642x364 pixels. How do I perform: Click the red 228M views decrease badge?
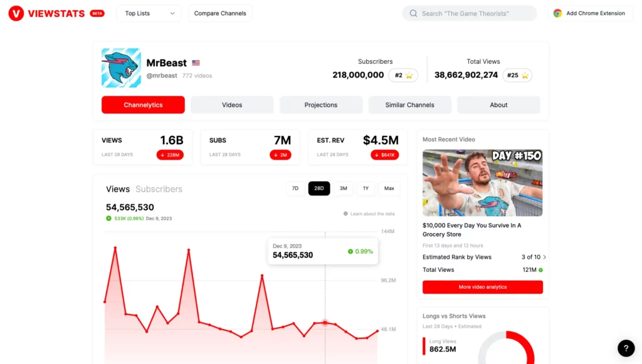[170, 155]
